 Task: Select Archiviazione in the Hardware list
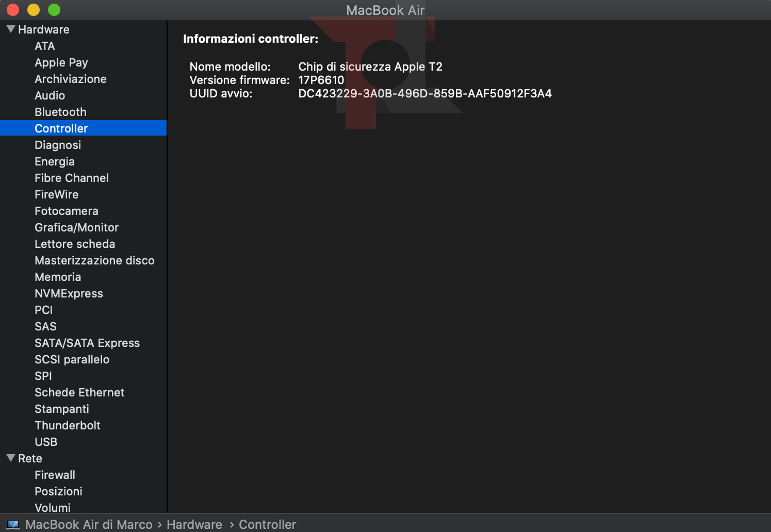click(x=70, y=79)
